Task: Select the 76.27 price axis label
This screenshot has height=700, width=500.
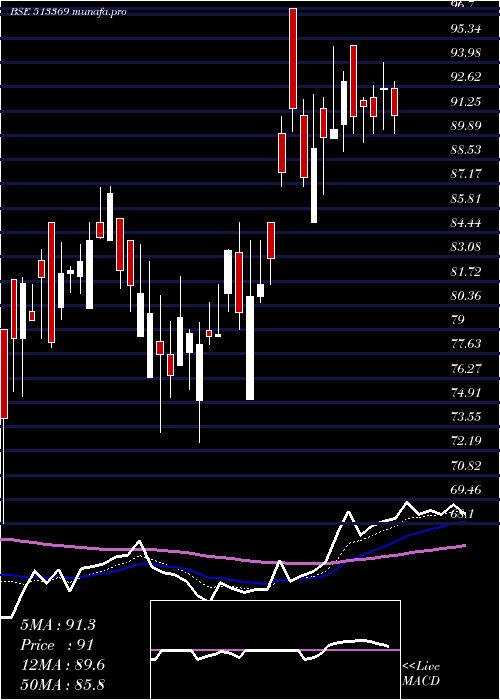Action: coord(467,368)
